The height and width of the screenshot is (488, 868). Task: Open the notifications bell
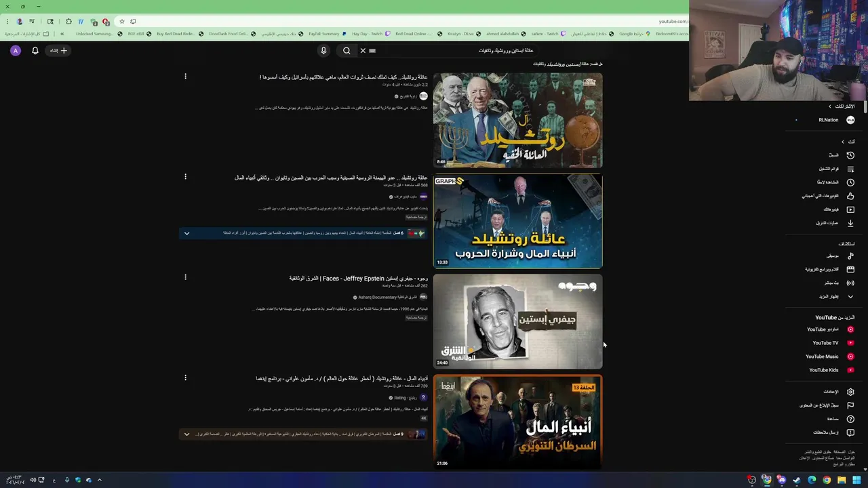[x=35, y=51]
